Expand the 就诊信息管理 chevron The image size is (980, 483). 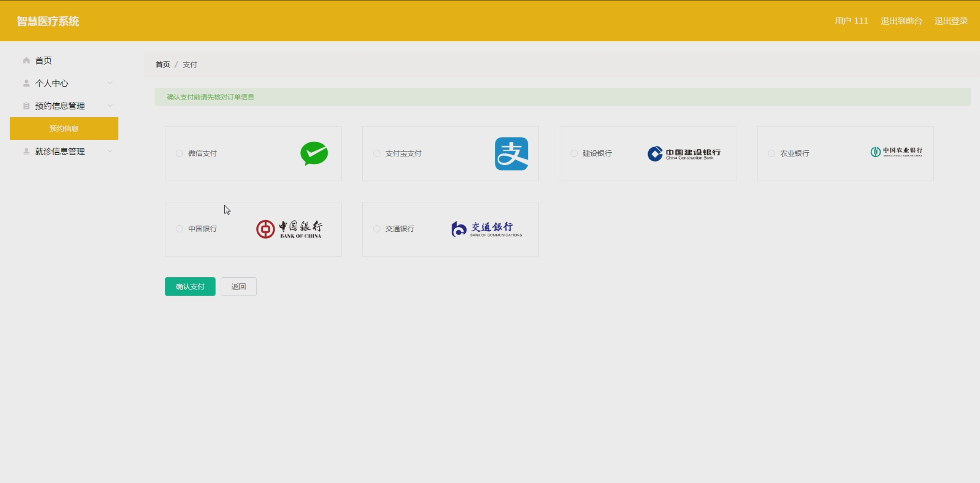110,151
